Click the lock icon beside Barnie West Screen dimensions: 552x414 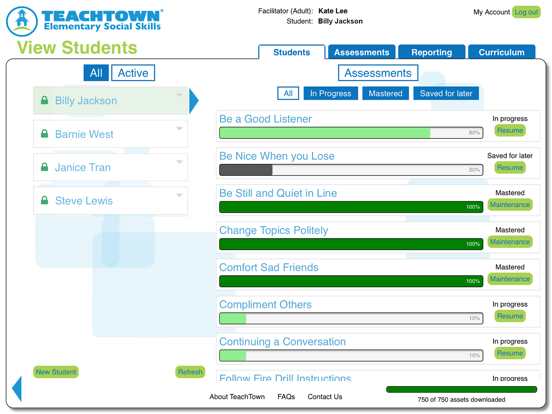coord(44,134)
